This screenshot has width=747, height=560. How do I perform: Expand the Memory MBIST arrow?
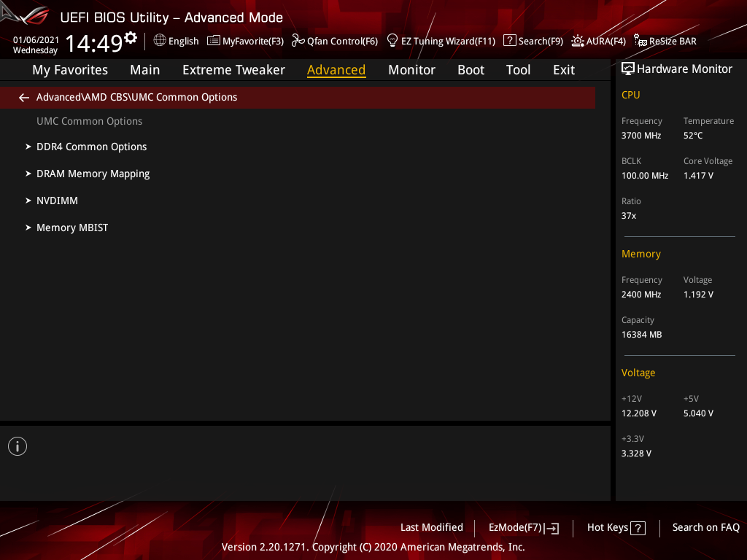pos(28,227)
